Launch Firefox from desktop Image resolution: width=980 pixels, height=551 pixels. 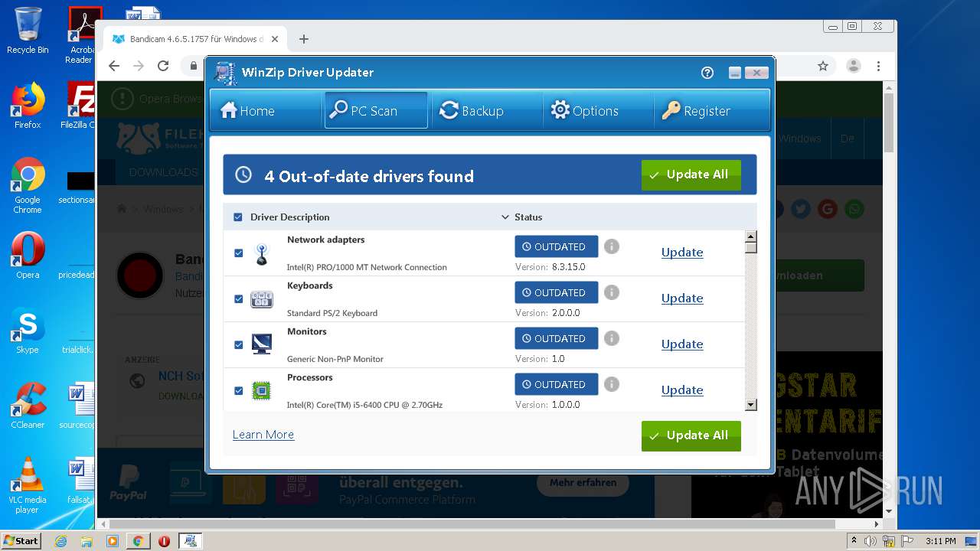(28, 106)
